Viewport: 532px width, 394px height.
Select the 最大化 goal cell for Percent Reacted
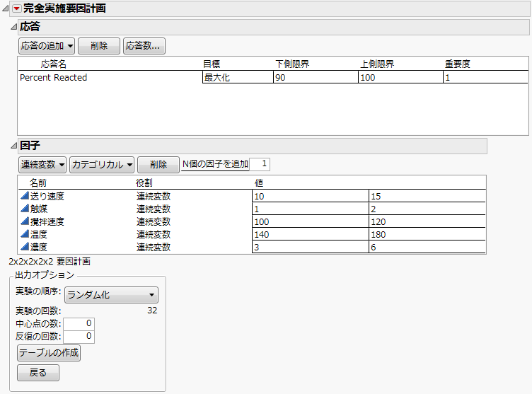[x=236, y=78]
